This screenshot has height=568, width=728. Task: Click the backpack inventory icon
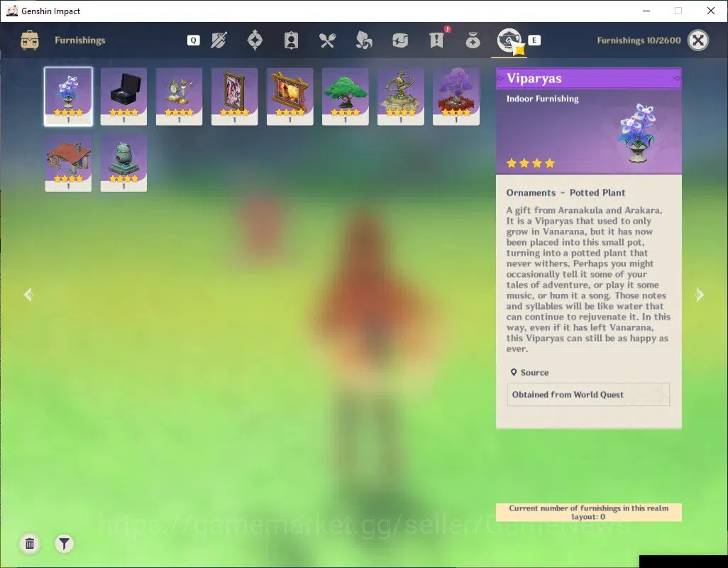[x=30, y=40]
